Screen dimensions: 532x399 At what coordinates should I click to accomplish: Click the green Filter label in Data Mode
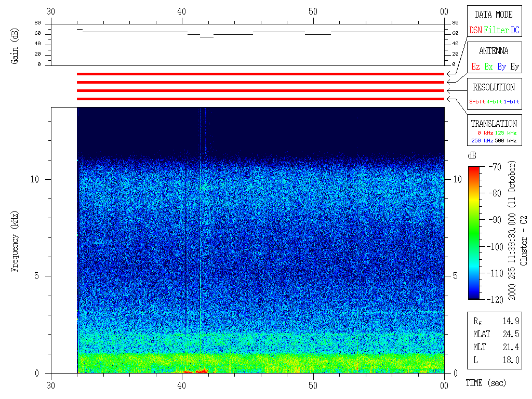(496, 31)
